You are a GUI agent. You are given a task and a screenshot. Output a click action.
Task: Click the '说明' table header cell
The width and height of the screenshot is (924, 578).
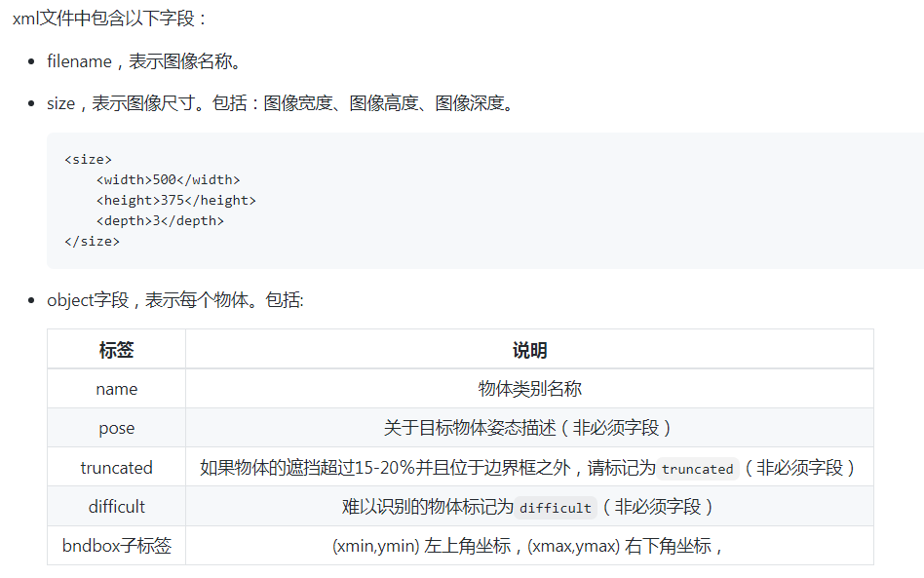click(530, 349)
